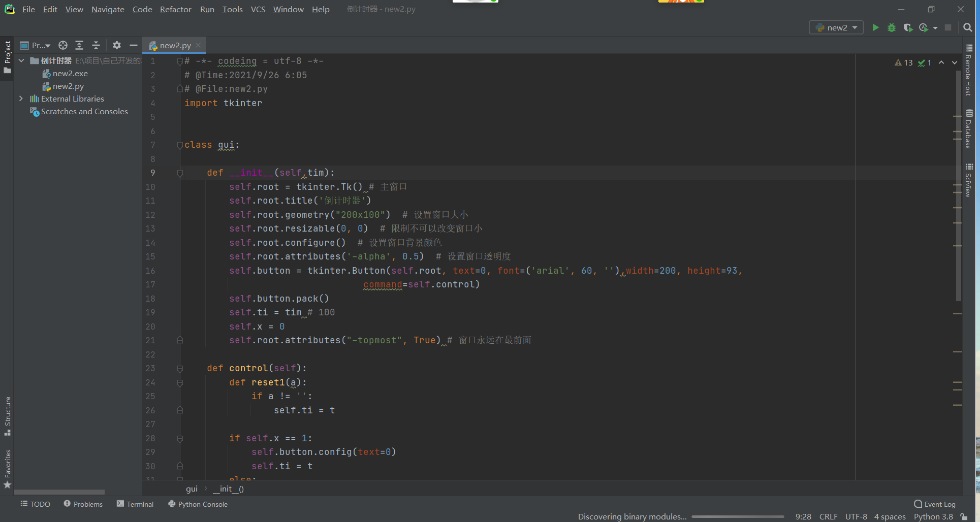Go to next highlighted error arrow
This screenshot has height=522, width=980.
(955, 62)
